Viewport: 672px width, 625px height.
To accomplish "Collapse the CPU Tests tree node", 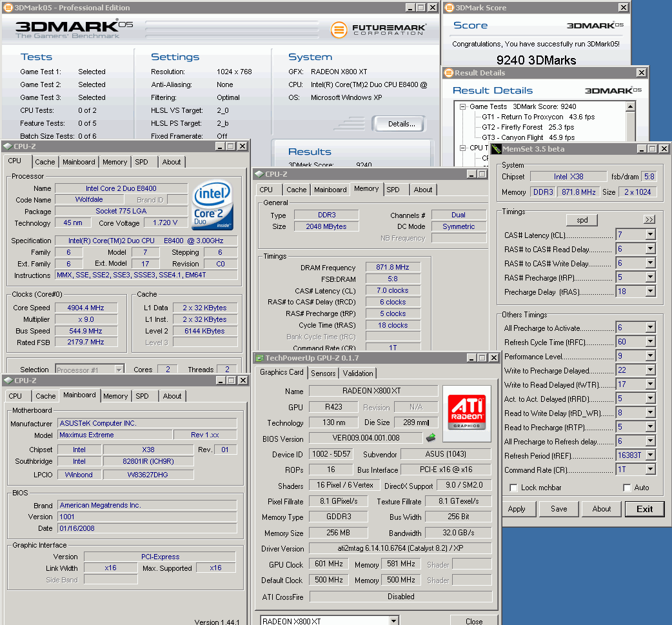I will 463,148.
